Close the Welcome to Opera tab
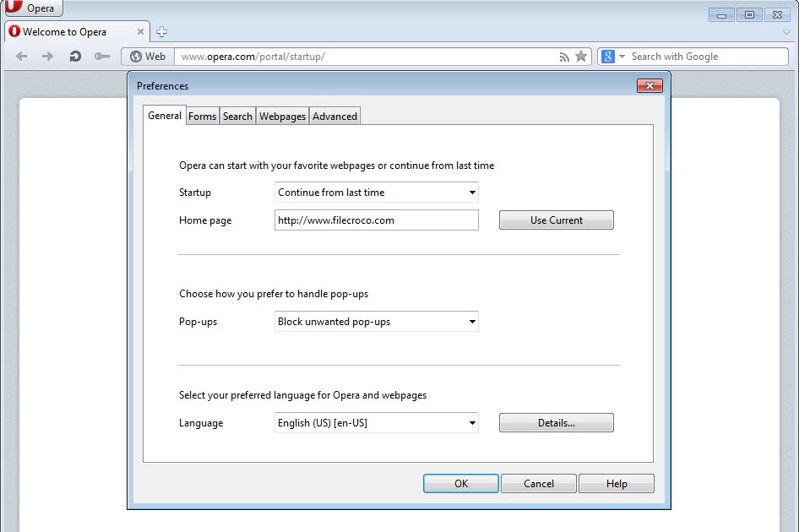 (x=141, y=31)
